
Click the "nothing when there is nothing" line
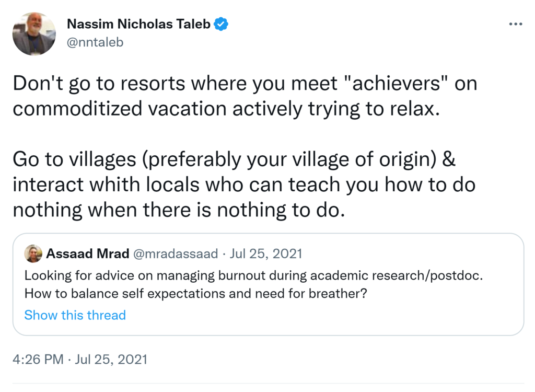pos(179,209)
